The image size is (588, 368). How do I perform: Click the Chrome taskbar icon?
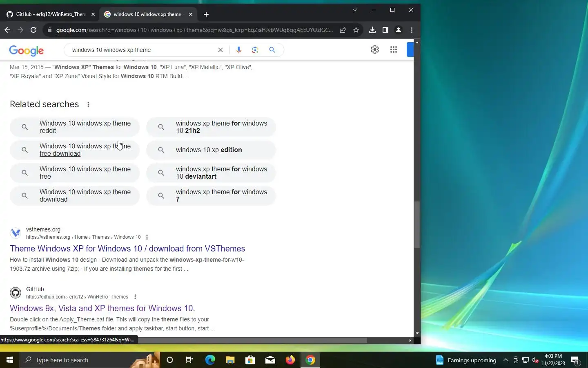tap(310, 360)
